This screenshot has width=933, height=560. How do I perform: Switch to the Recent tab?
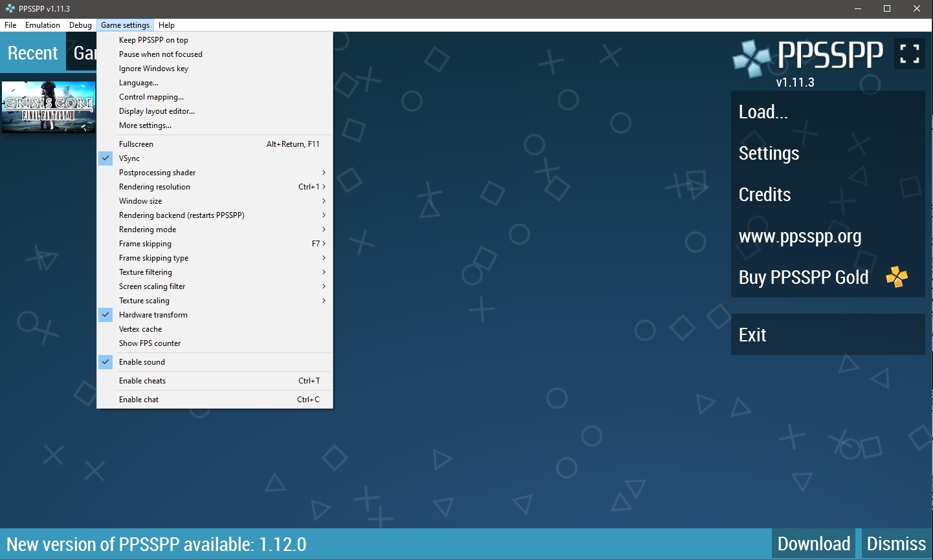32,53
